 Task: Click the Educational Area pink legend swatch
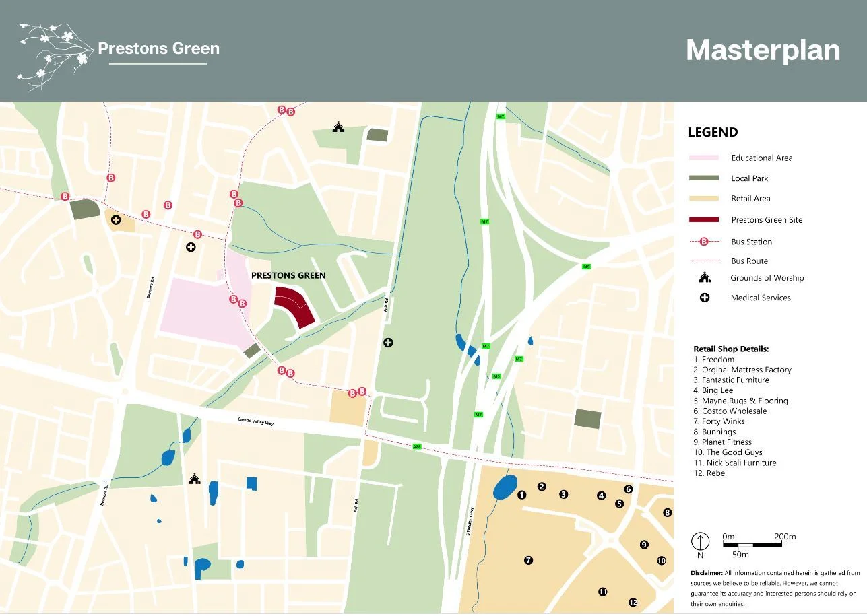(x=704, y=158)
